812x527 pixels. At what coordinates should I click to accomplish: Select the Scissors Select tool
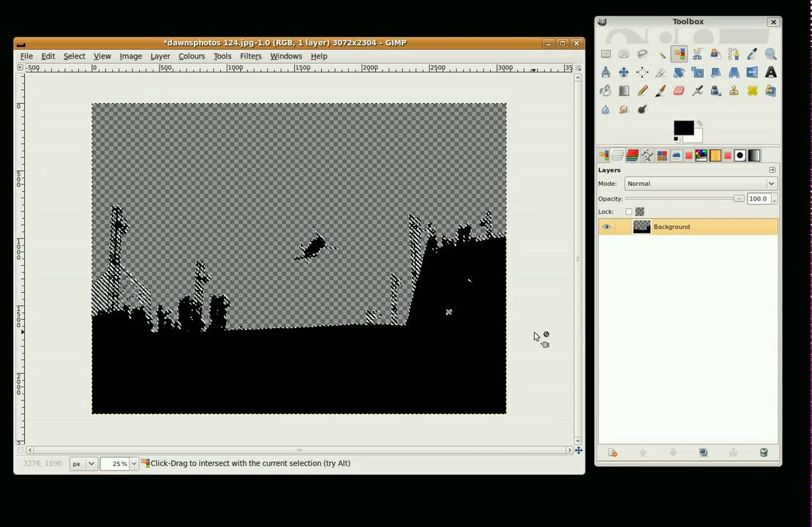(698, 54)
